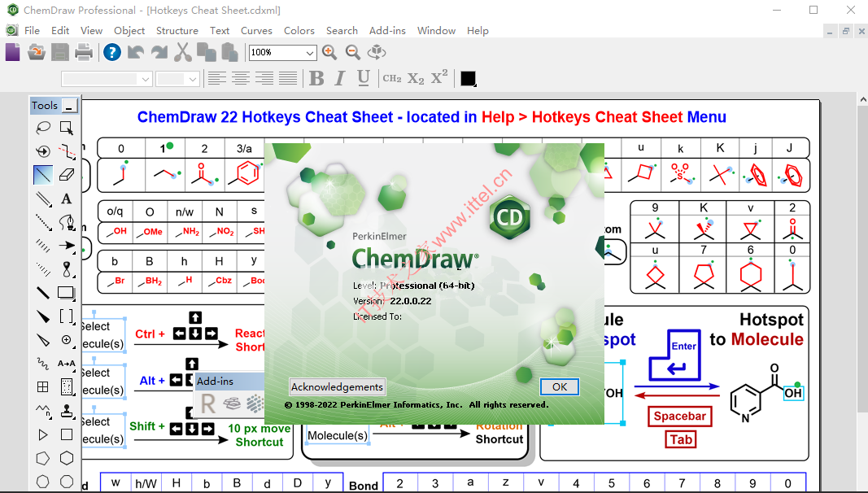The height and width of the screenshot is (493, 868).
Task: Open the Templates stamp tool
Action: click(67, 411)
